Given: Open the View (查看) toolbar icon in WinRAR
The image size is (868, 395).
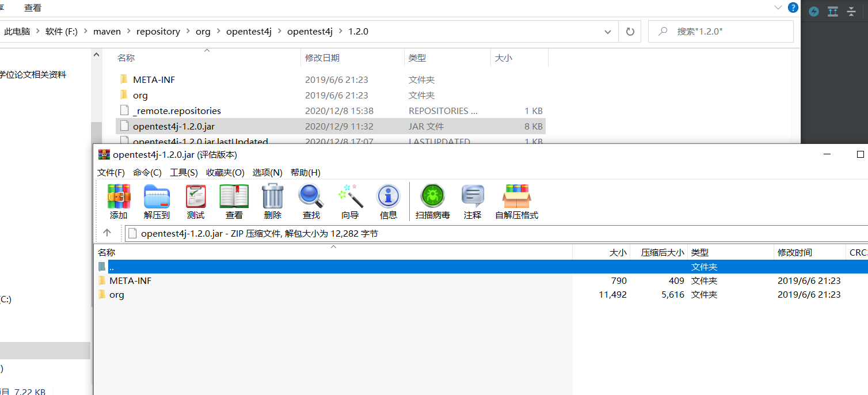Looking at the screenshot, I should coord(234,196).
